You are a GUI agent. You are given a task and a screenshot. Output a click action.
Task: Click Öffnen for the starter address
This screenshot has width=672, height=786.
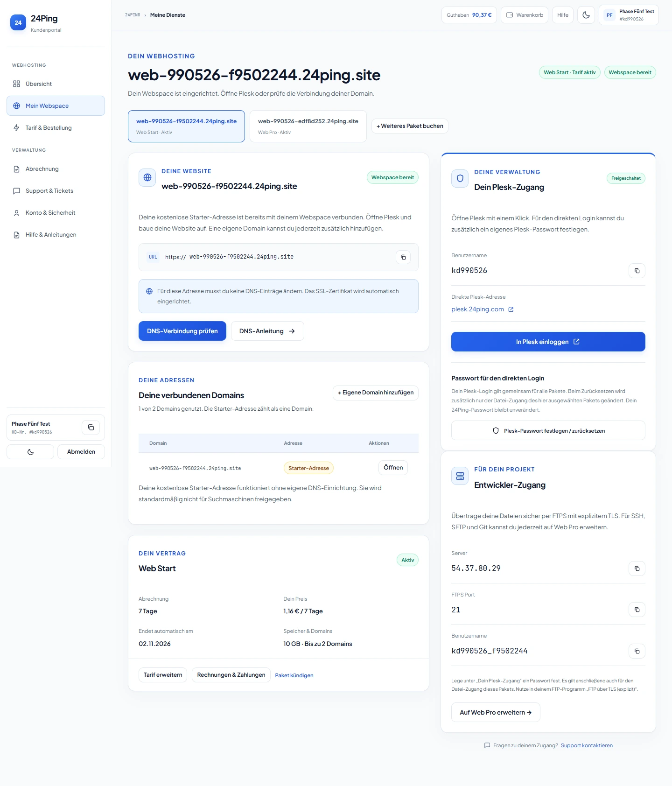pos(393,468)
